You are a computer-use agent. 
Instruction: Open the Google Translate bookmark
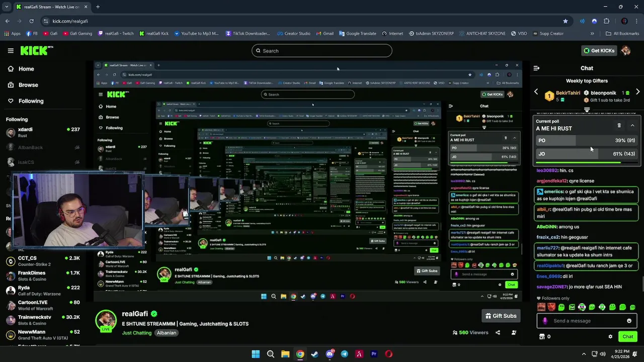357,34
